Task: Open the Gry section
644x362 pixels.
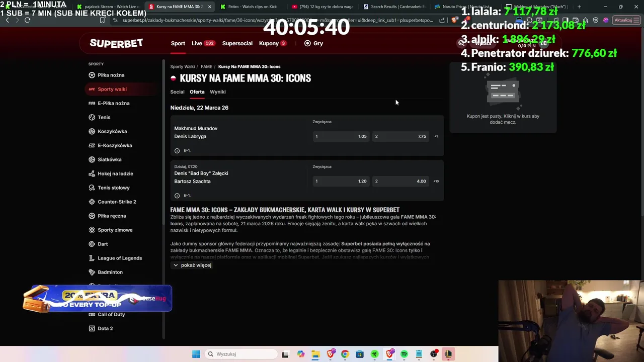Action: click(314, 43)
